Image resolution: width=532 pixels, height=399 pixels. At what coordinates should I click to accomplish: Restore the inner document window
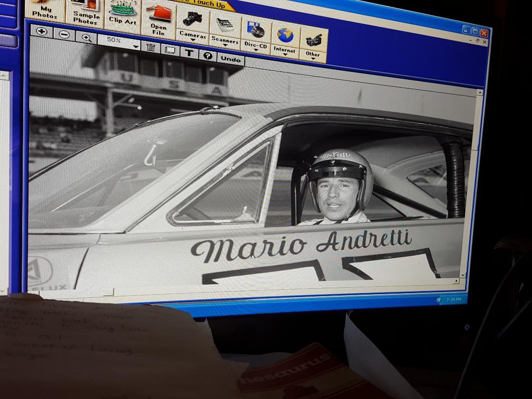point(478,41)
